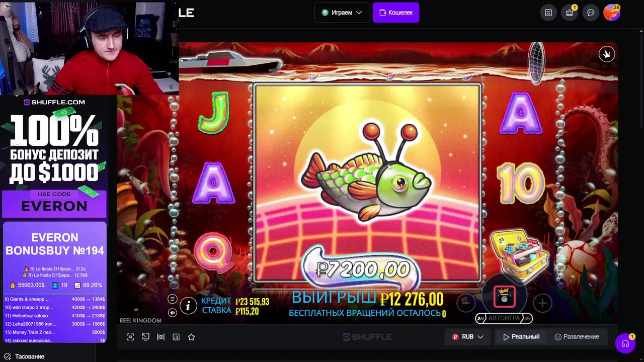Click the Hellcatraz solopo list row
The height and width of the screenshot is (362, 644).
click(x=54, y=316)
